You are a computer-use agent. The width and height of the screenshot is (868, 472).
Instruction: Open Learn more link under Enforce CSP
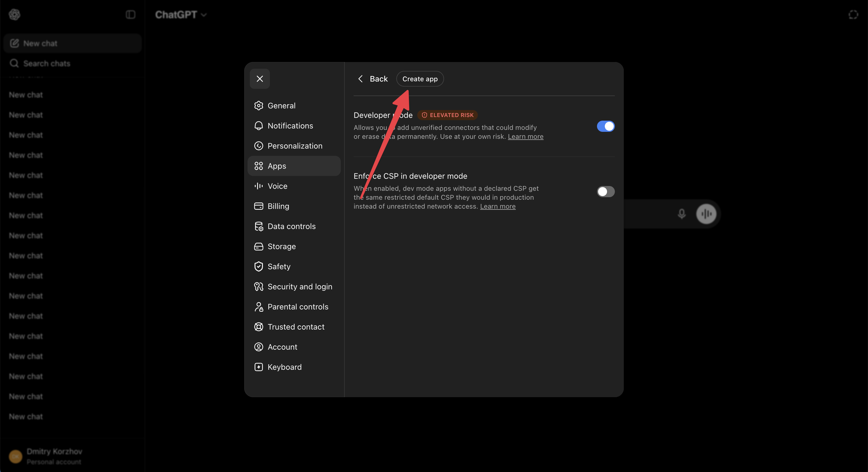pyautogui.click(x=498, y=206)
